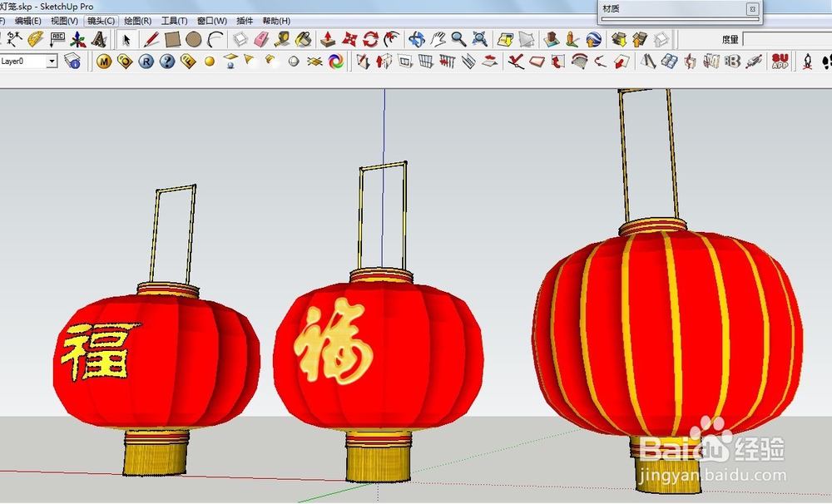
Task: Activate the Walk footprints tool
Action: tap(827, 62)
